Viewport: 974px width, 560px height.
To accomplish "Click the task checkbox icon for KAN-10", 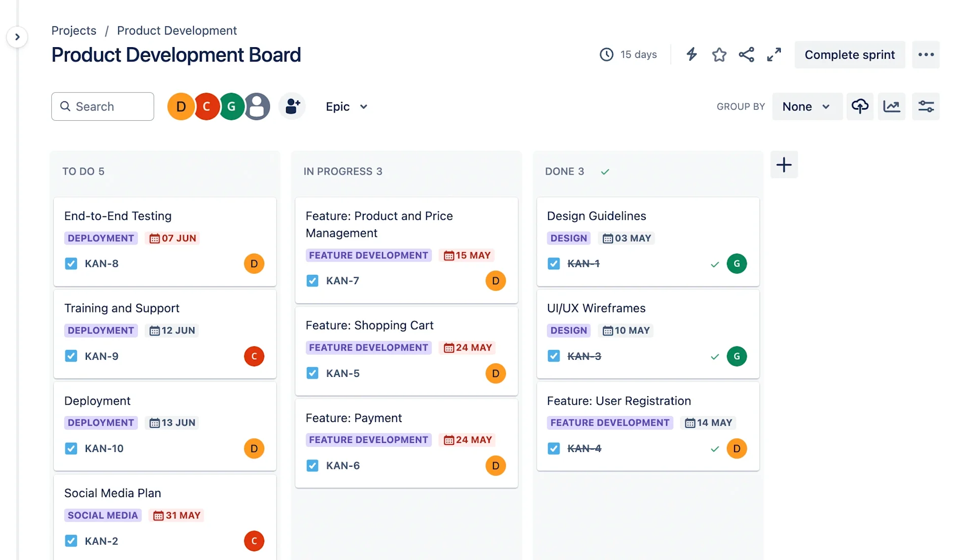I will pos(71,448).
